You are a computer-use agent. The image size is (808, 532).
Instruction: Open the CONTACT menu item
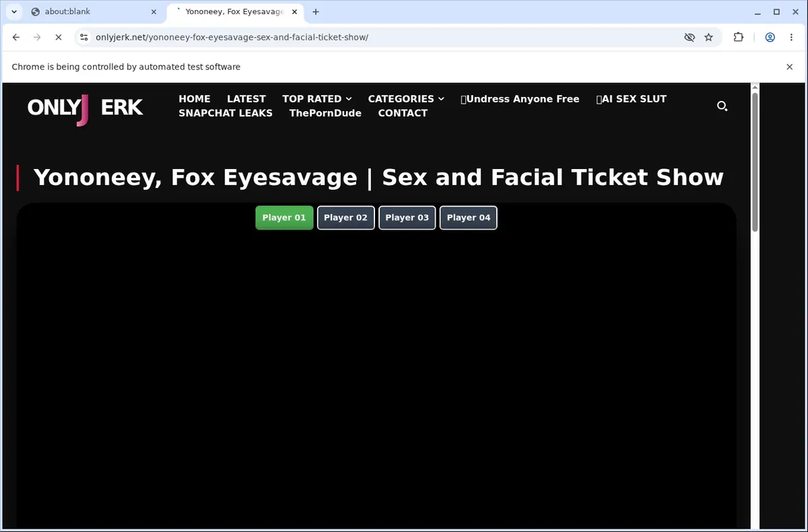[403, 113]
